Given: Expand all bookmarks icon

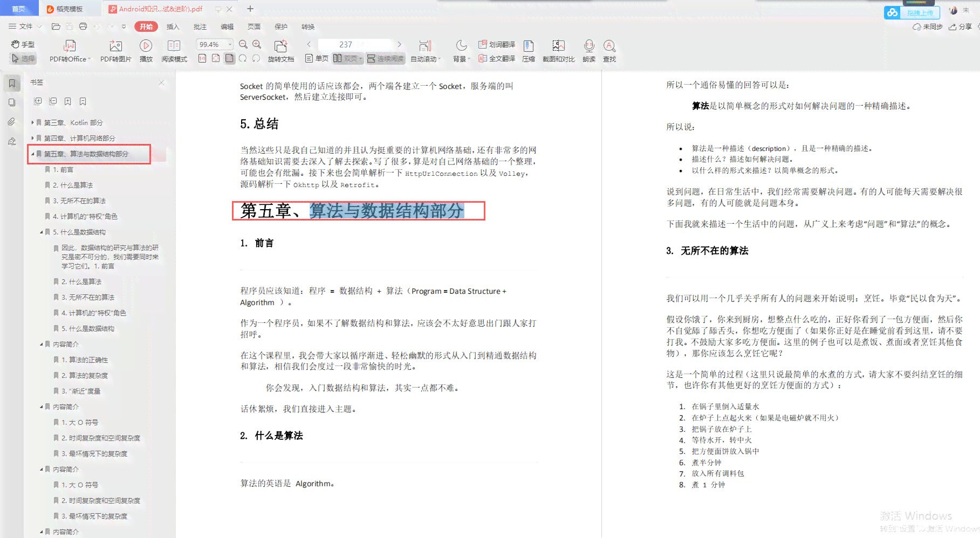Looking at the screenshot, I should 38,101.
